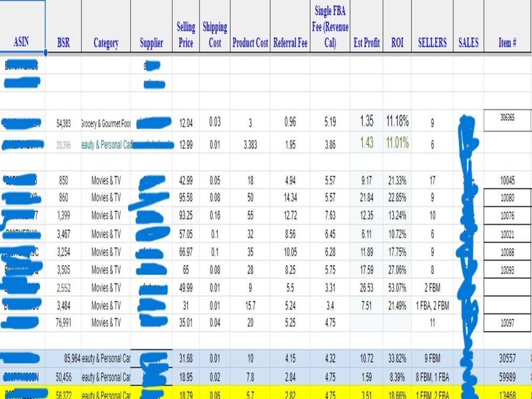This screenshot has width=532, height=399.
Task: Select the Selling Price header cell
Action: [186, 26]
